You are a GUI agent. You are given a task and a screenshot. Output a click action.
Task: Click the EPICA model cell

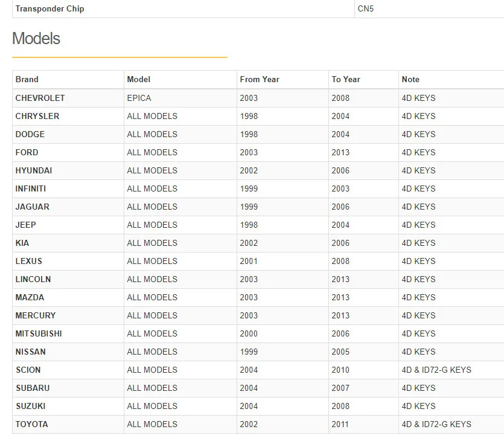pyautogui.click(x=139, y=98)
